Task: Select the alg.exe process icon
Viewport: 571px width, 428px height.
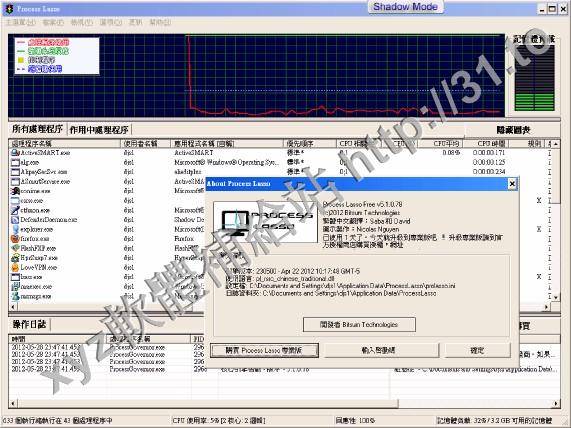Action: pyautogui.click(x=15, y=162)
